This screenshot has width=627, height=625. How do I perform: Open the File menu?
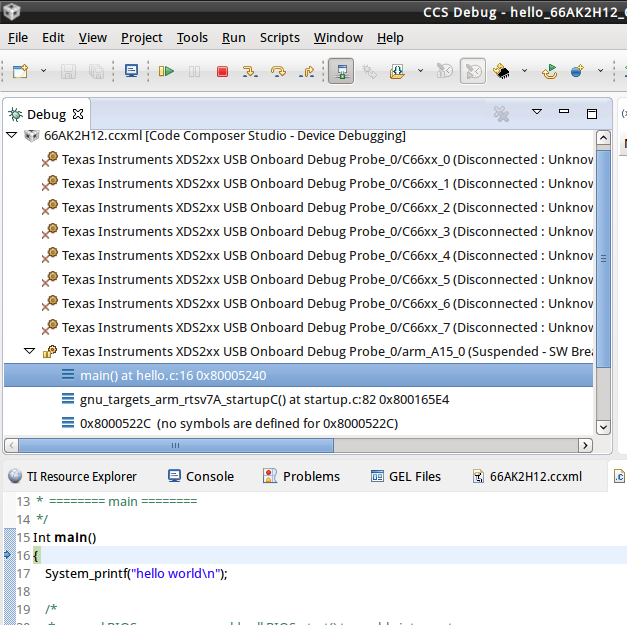(x=18, y=38)
